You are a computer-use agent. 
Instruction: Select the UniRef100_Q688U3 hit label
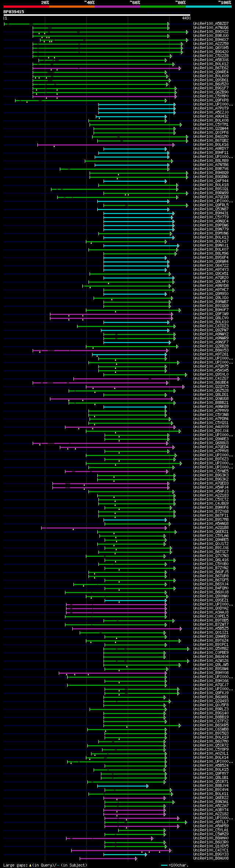click(x=211, y=443)
